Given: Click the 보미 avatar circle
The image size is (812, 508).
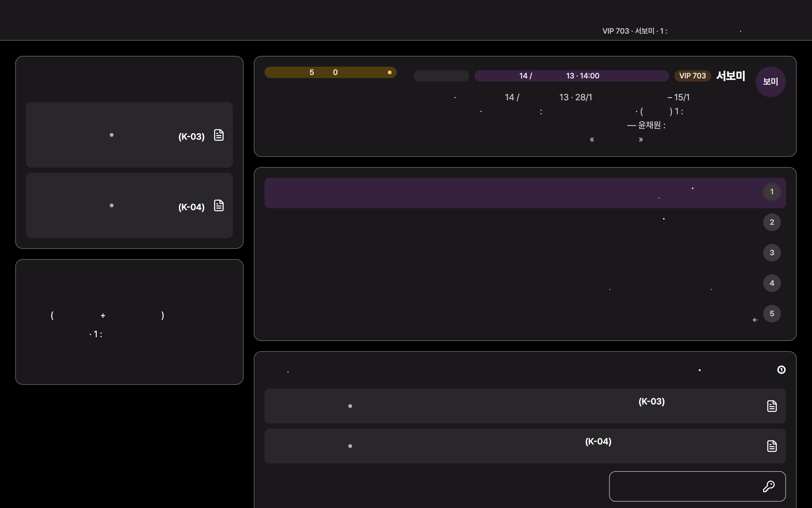Looking at the screenshot, I should pos(770,82).
